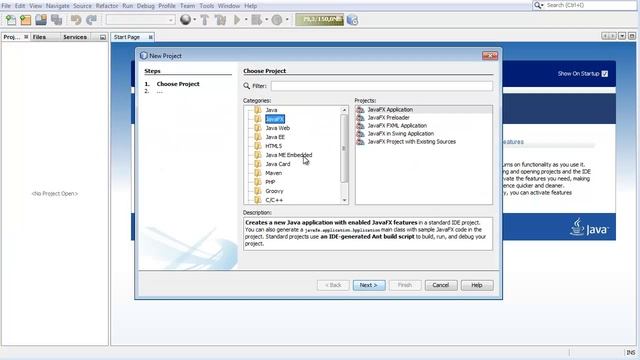The image size is (640, 360).
Task: Close the Start Page tab
Action: tap(151, 37)
